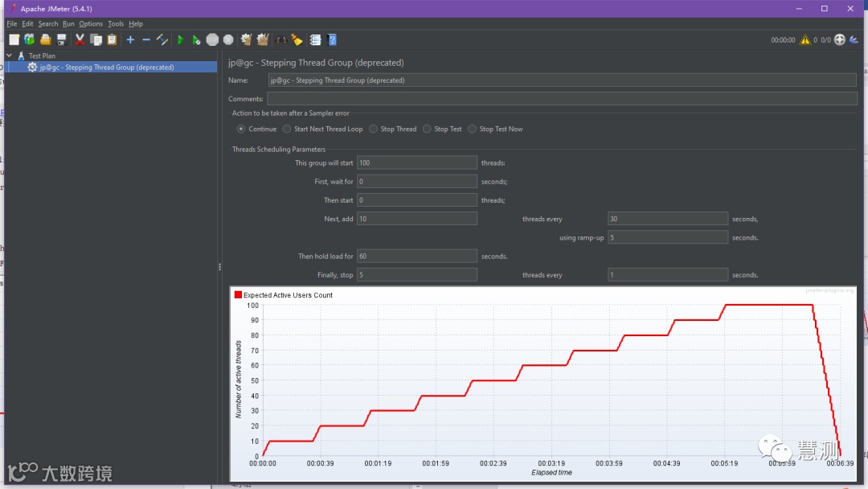Click the panel divider collapse handle

(219, 267)
